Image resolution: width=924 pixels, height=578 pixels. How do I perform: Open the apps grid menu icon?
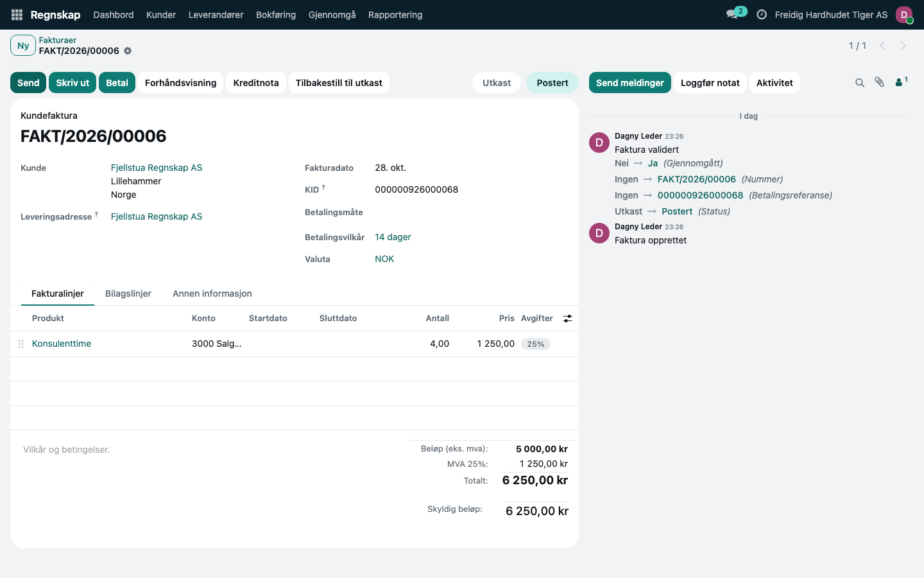(17, 15)
